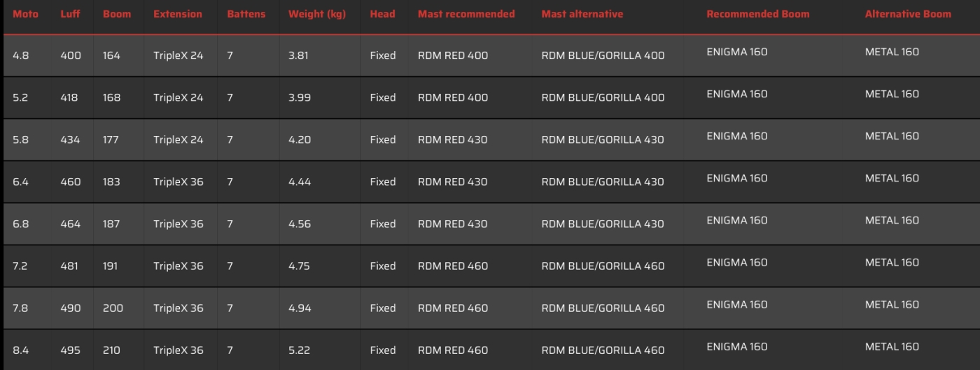This screenshot has height=370, width=980.
Task: Click the Mast recommended column header
Action: point(466,14)
